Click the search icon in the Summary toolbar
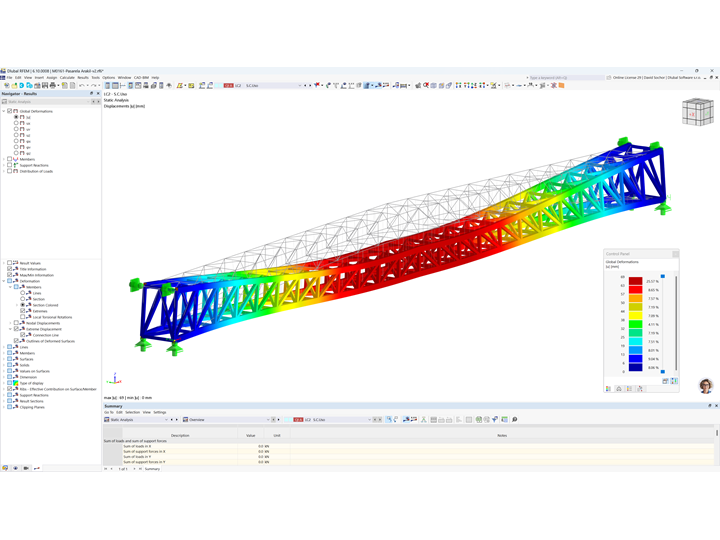Viewport: 720px width, 540px height. point(514,419)
